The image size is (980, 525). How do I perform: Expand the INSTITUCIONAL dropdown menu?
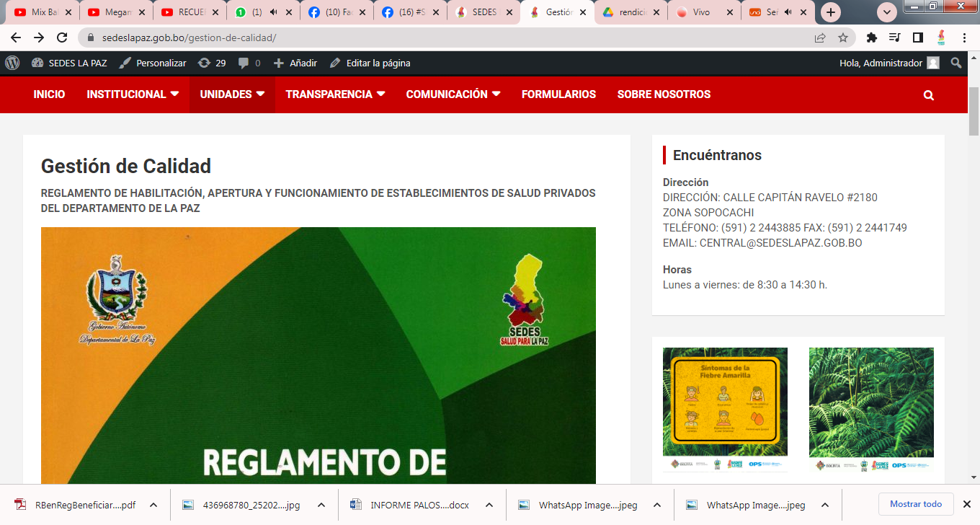[x=133, y=94]
